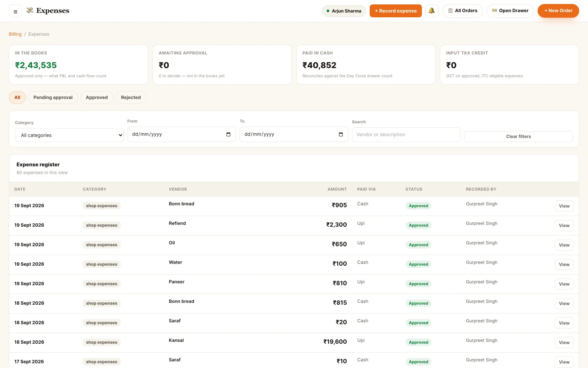Click the Input Tax Credit ₹0 value
Image resolution: width=588 pixels, height=368 pixels.
pos(451,65)
